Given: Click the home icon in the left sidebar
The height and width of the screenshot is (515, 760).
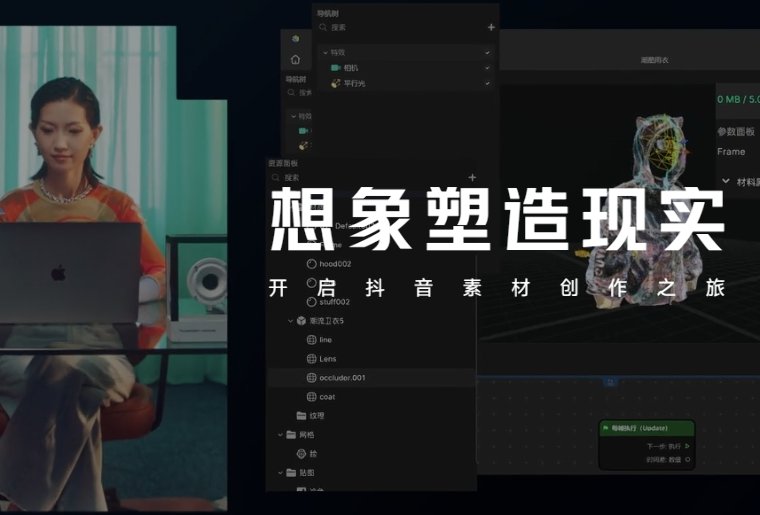Looking at the screenshot, I should [295, 60].
